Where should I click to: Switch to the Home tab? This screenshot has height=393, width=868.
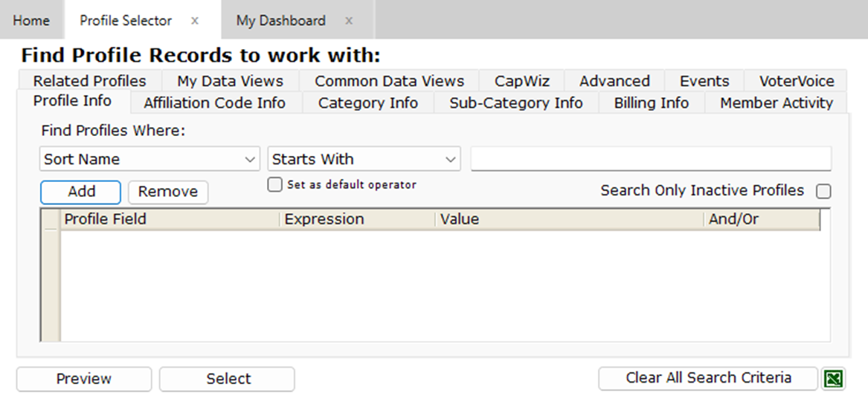point(31,21)
